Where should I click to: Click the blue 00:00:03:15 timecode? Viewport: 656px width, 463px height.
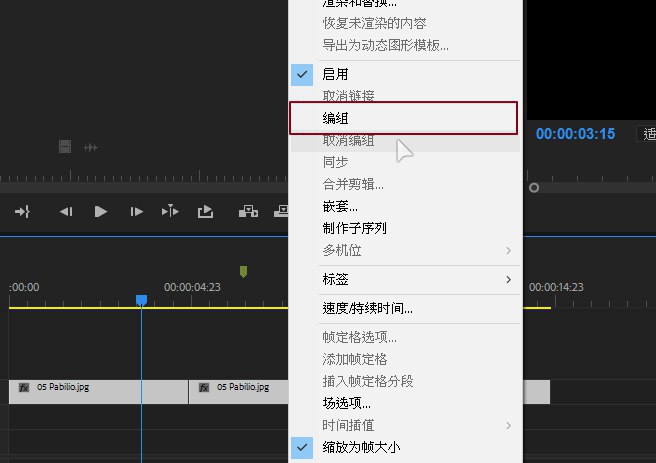coord(575,133)
